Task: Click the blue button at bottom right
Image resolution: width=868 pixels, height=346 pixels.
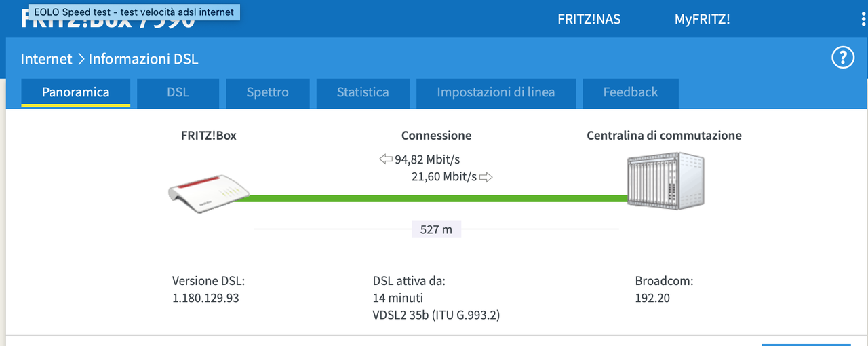Action: coord(806,345)
